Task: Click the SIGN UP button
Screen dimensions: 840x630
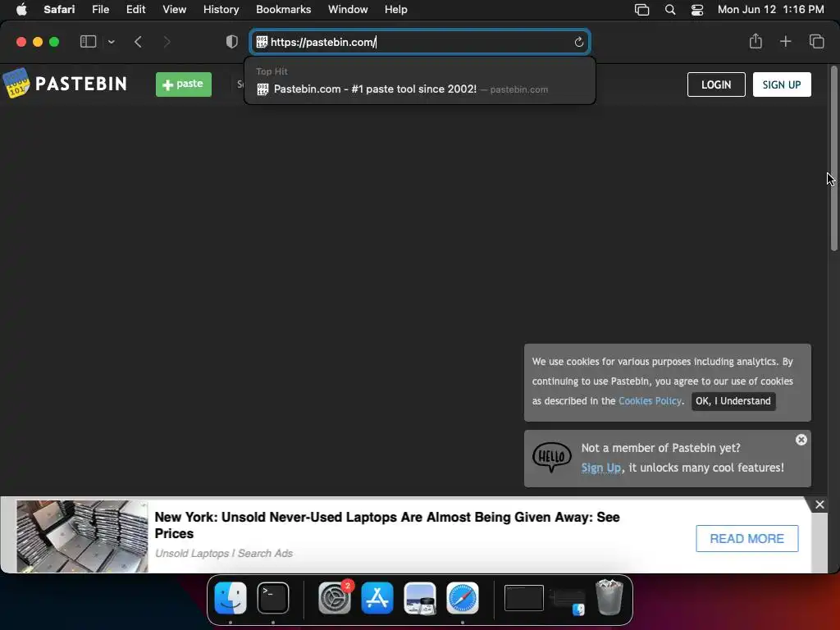Action: point(782,84)
